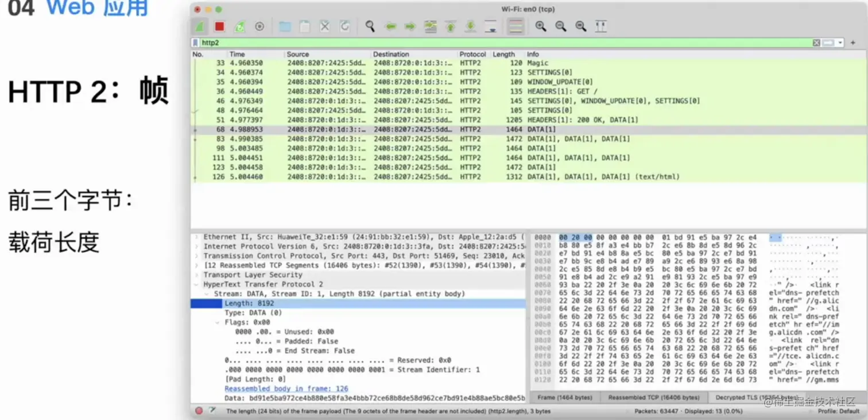Select packet 123 row in packet list
This screenshot has width=868, height=420.
pos(529,167)
